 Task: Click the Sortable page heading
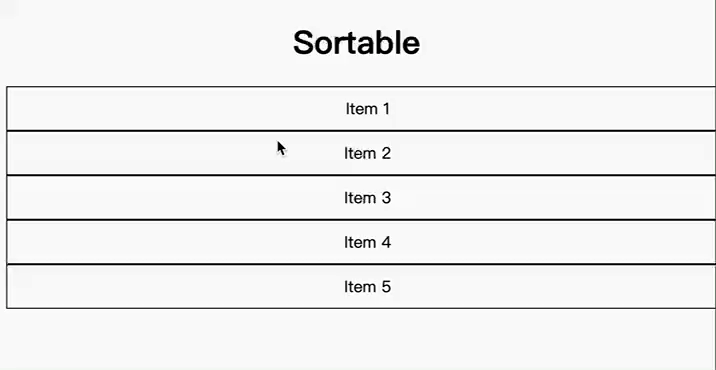356,43
